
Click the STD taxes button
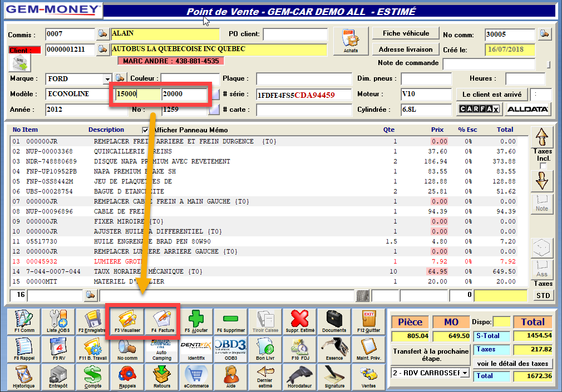coord(543,296)
